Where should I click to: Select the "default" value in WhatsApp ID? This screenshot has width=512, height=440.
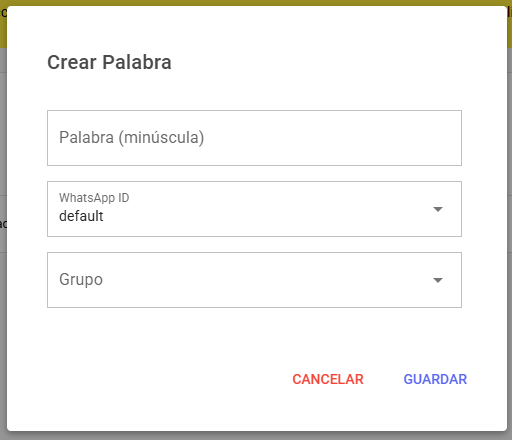81,216
